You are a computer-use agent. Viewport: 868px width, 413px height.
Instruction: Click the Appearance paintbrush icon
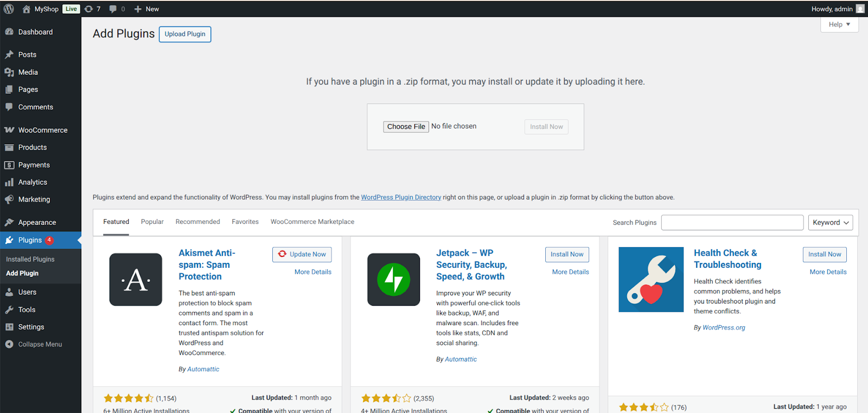pyautogui.click(x=9, y=222)
